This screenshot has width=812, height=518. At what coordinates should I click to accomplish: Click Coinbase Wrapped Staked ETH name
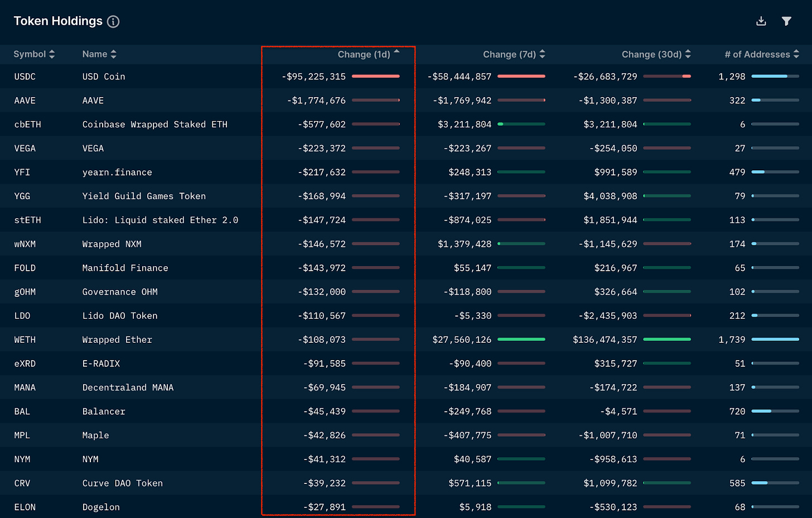155,124
